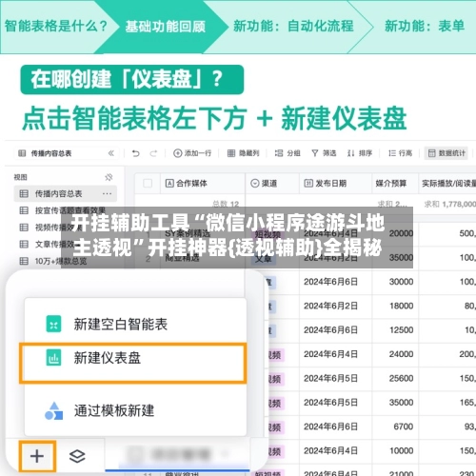Select the 10万+爆款总览 view

point(61,261)
